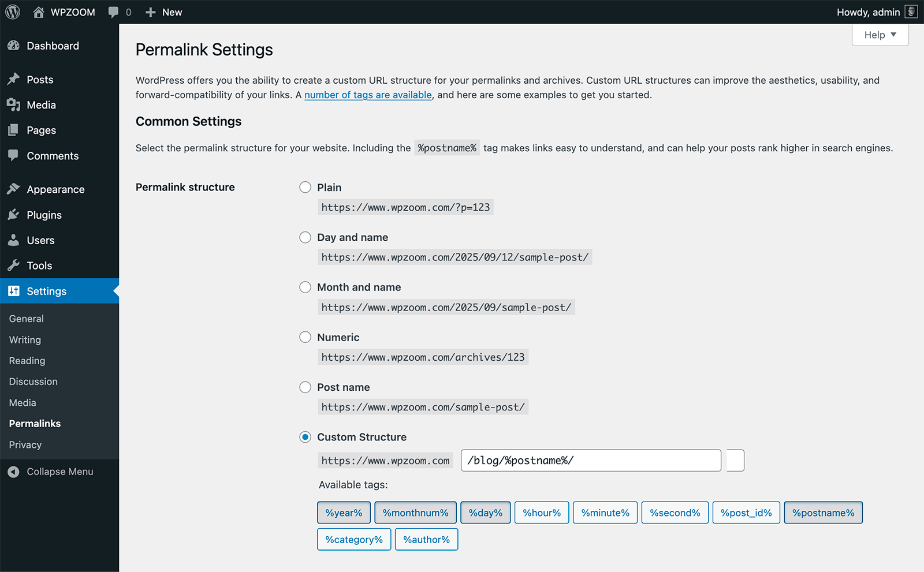The image size is (924, 572).
Task: Open Plugins via the plug icon
Action: [14, 215]
